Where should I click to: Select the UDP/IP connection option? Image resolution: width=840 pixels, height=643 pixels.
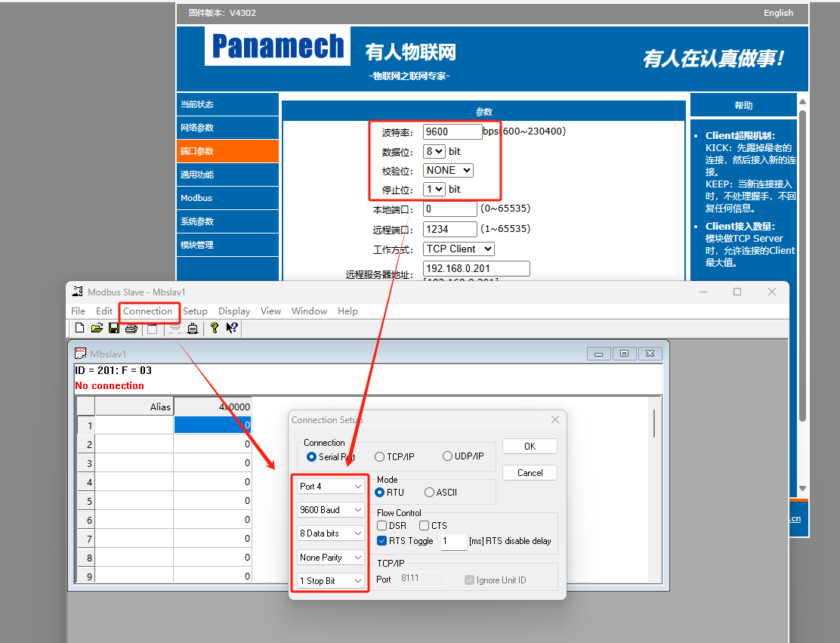coord(447,456)
